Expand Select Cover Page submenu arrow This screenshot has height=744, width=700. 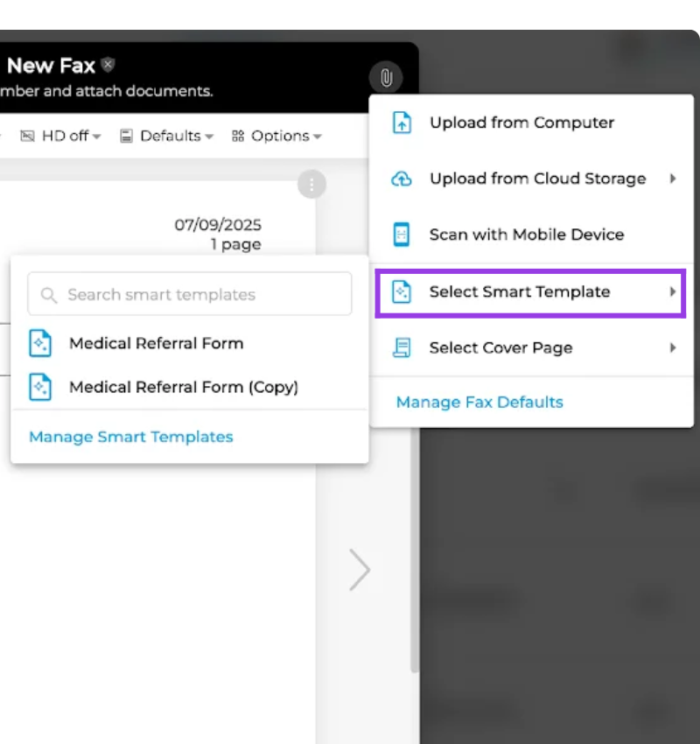[x=673, y=347]
